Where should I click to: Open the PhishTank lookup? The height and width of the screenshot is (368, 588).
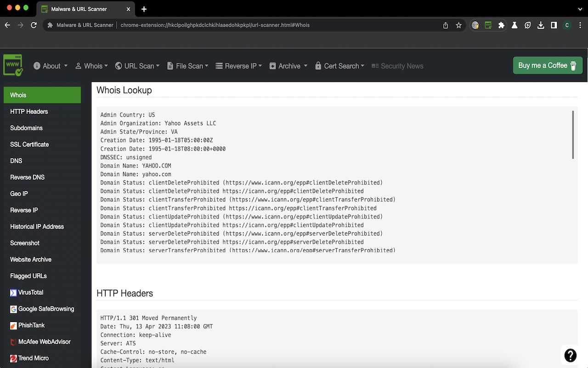(x=31, y=325)
